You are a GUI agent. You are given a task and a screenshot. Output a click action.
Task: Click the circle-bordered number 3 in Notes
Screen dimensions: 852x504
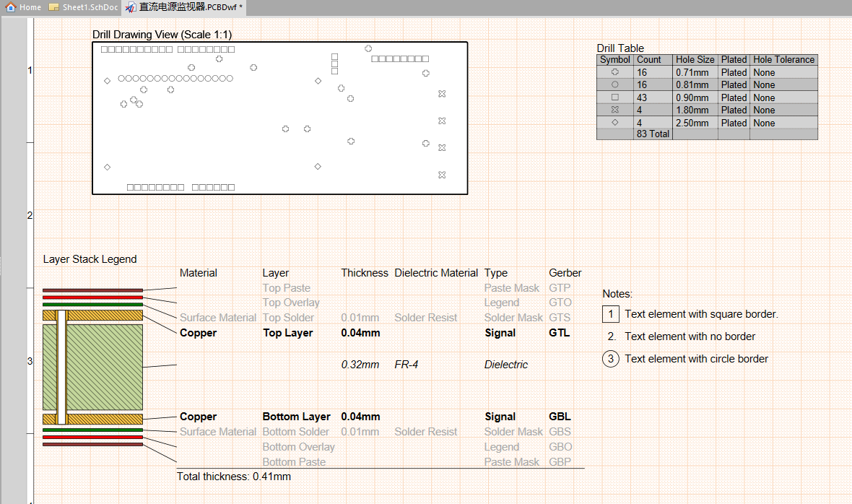click(x=611, y=359)
